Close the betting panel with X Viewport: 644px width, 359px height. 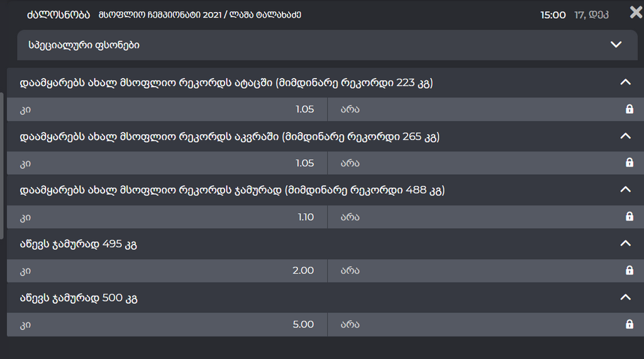pos(636,13)
